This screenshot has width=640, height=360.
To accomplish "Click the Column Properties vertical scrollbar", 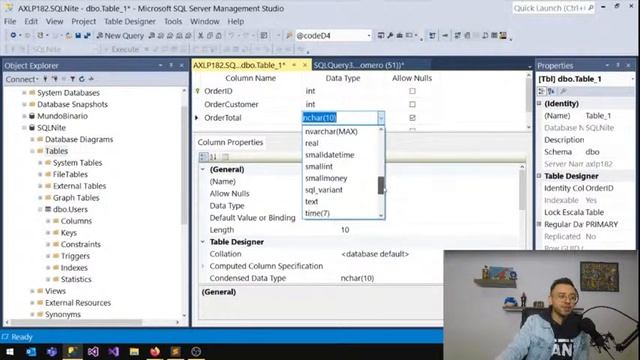I will click(x=522, y=191).
